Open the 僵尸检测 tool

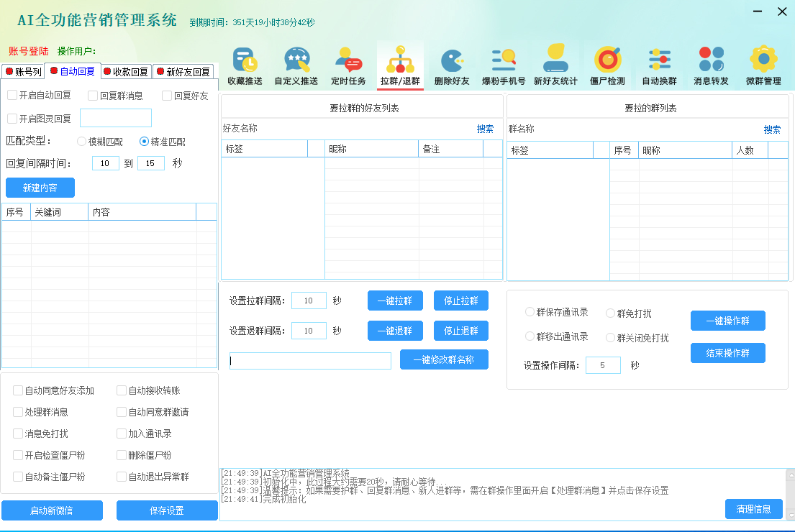click(607, 66)
